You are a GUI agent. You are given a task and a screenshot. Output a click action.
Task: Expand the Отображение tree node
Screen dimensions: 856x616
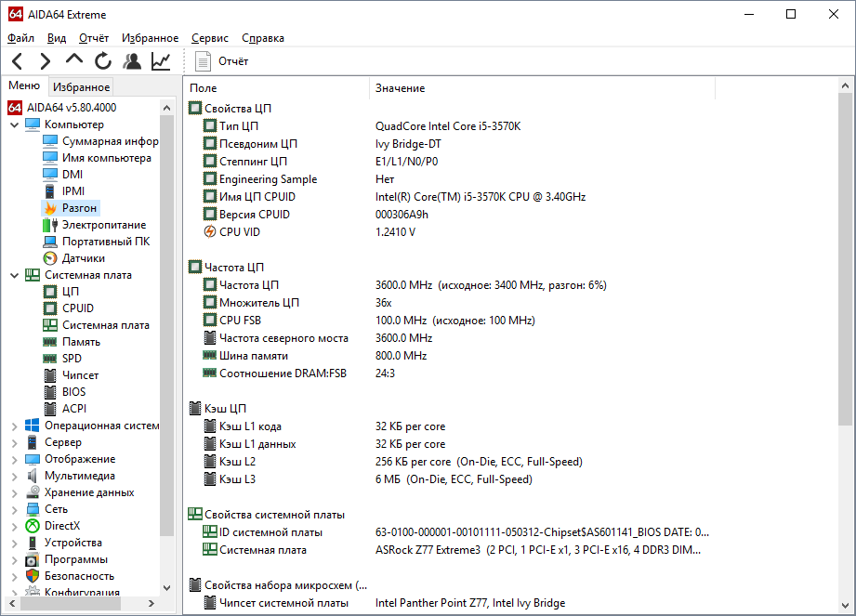pyautogui.click(x=15, y=459)
